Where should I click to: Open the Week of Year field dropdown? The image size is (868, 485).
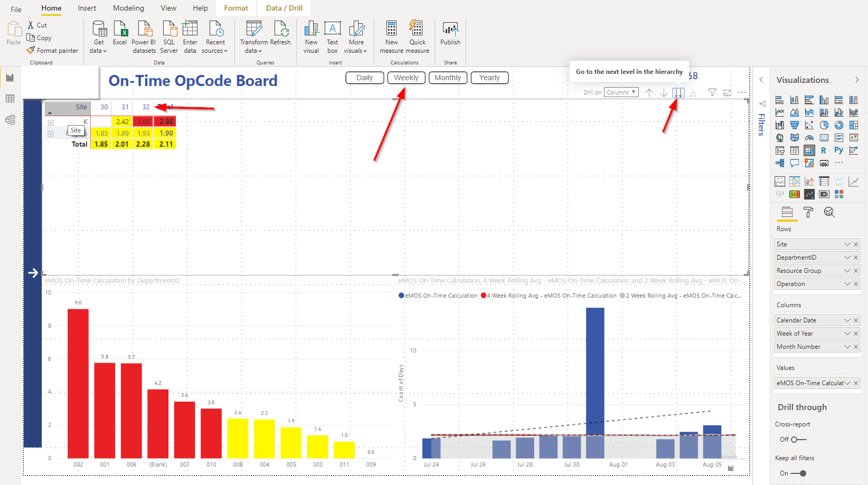pyautogui.click(x=847, y=334)
